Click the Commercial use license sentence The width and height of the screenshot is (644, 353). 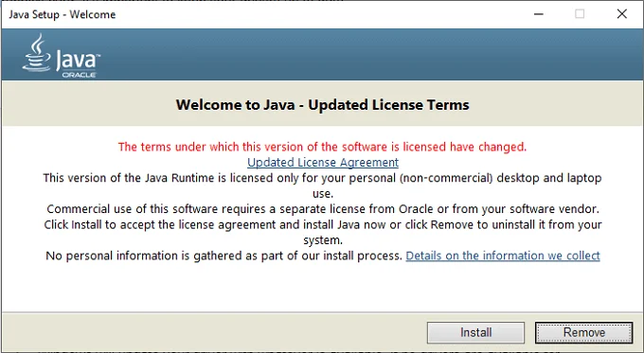tap(323, 209)
